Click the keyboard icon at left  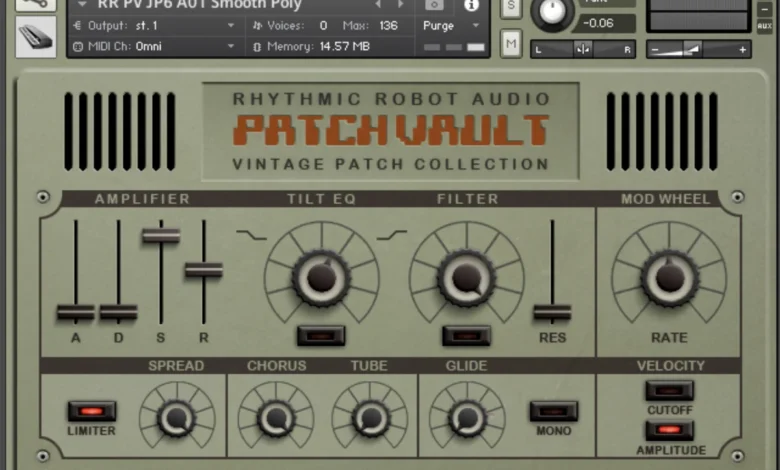click(36, 36)
